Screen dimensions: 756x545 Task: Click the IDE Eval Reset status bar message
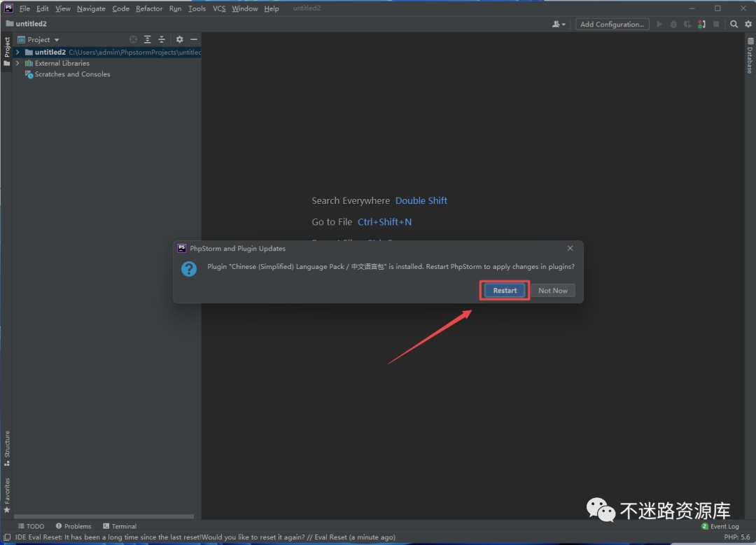[x=205, y=537]
